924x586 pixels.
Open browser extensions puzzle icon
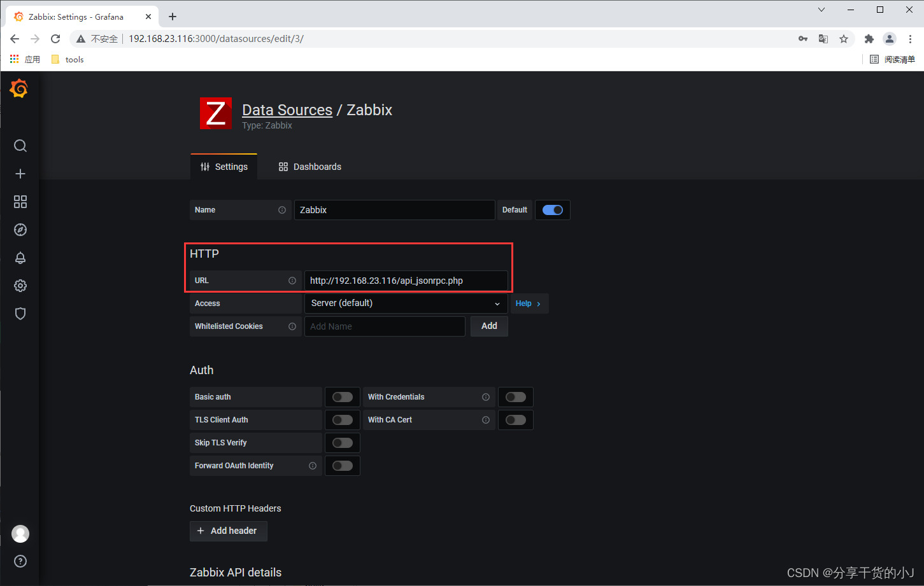pyautogui.click(x=869, y=39)
